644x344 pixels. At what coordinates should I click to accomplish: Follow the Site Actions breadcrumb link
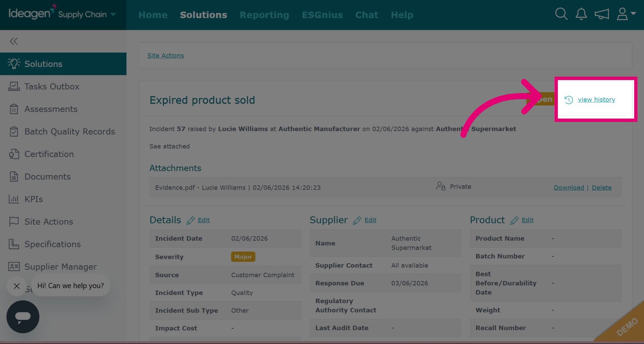pos(165,56)
